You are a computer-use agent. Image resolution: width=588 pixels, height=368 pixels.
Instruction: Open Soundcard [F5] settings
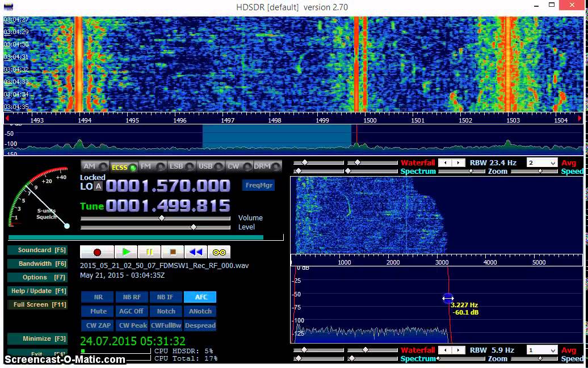click(38, 250)
